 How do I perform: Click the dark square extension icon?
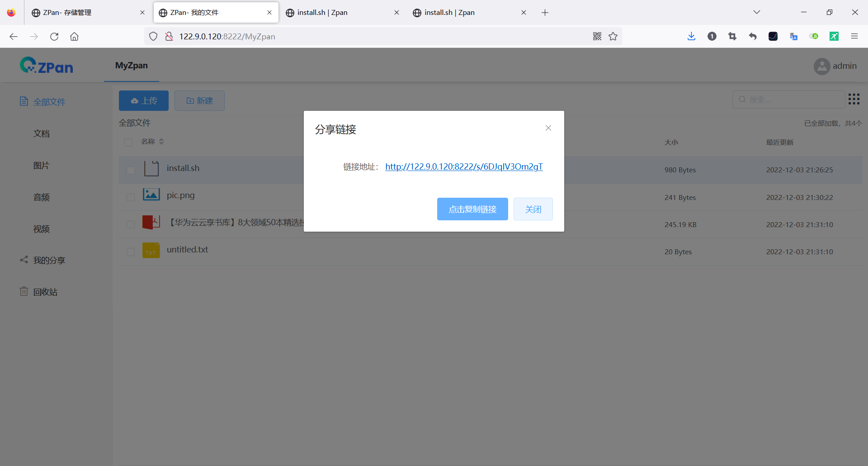(x=773, y=36)
